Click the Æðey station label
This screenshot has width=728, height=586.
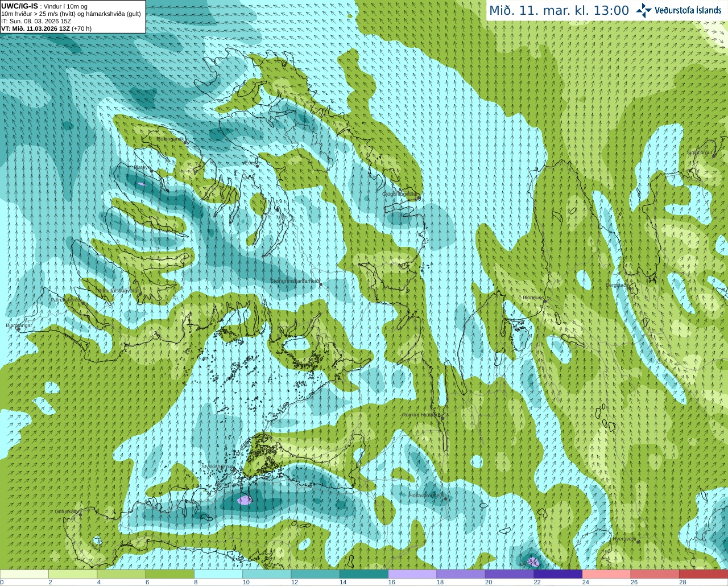(x=249, y=163)
